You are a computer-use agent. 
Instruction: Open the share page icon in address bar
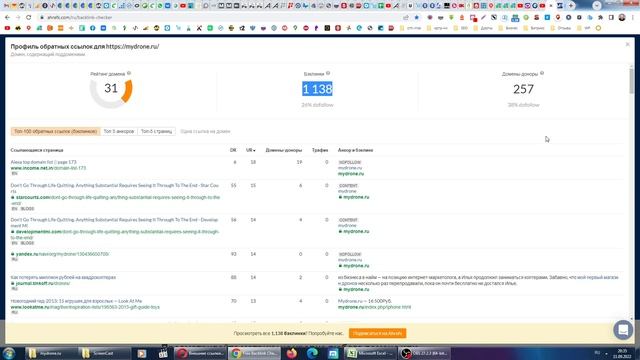[406, 18]
